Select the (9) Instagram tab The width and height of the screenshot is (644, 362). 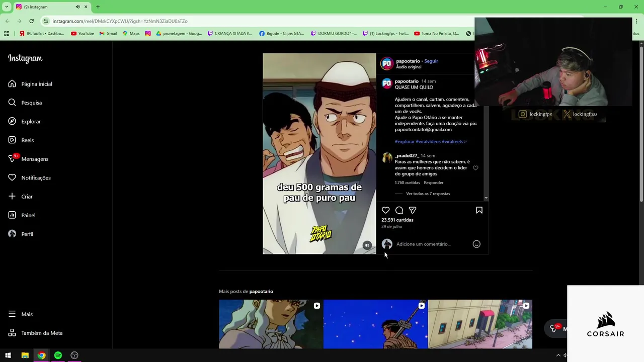51,7
